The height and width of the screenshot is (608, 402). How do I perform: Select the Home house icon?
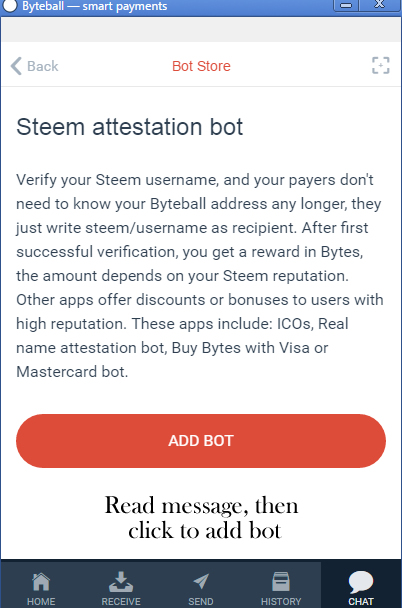pos(41,582)
